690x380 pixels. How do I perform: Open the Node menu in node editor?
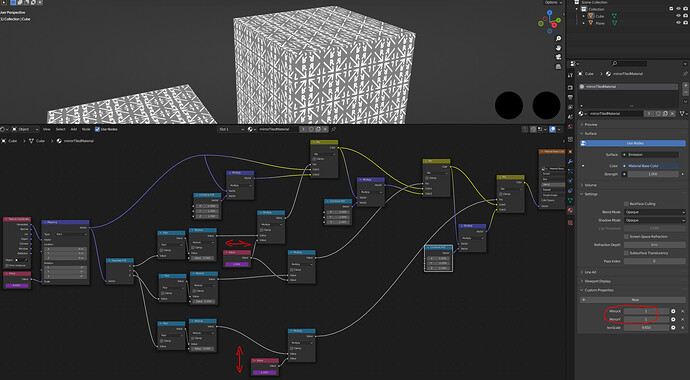point(86,129)
